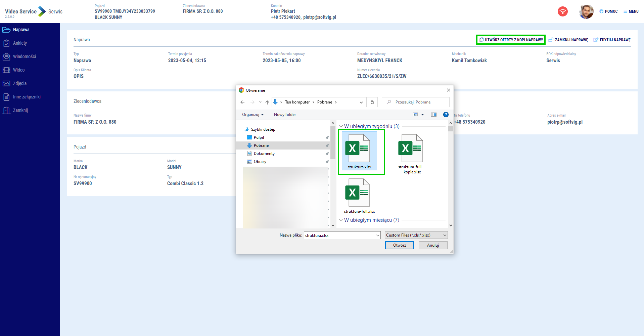Image resolution: width=644 pixels, height=336 pixels.
Task: Toggle the preview pane icon
Action: [433, 115]
